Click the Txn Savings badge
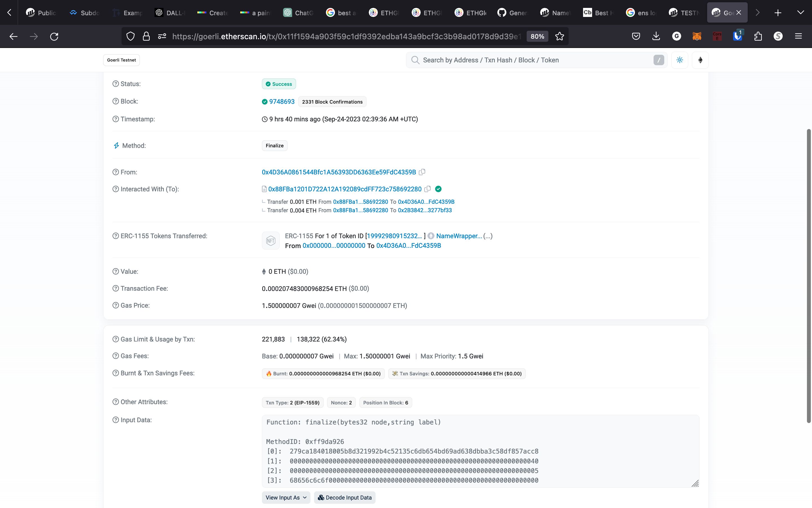The height and width of the screenshot is (508, 812). [x=457, y=374]
